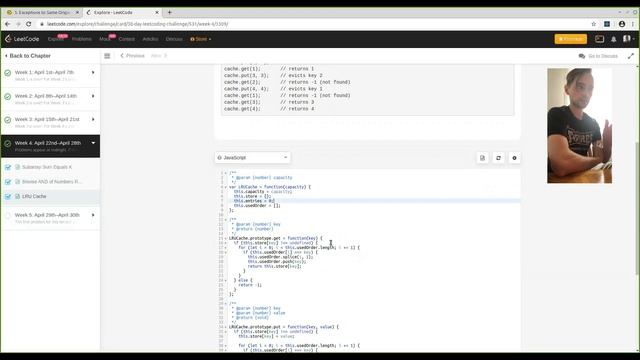Open editor settings gear icon
The width and height of the screenshot is (640, 360).
[x=514, y=158]
